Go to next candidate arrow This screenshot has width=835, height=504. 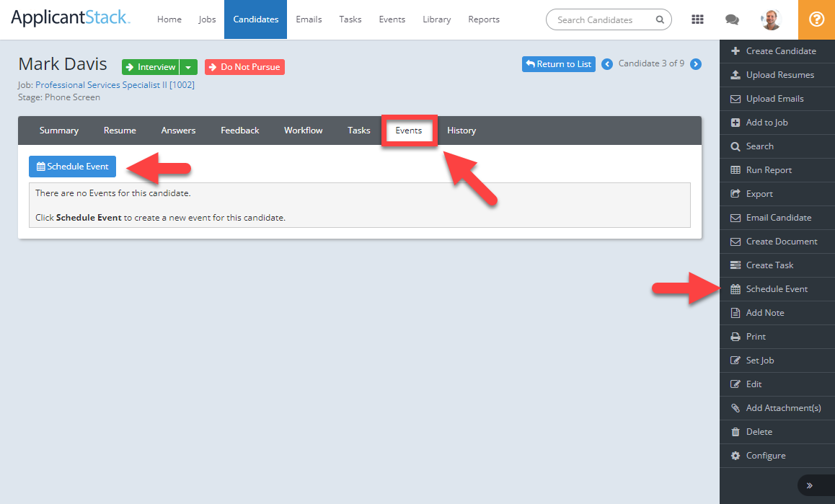(x=695, y=64)
